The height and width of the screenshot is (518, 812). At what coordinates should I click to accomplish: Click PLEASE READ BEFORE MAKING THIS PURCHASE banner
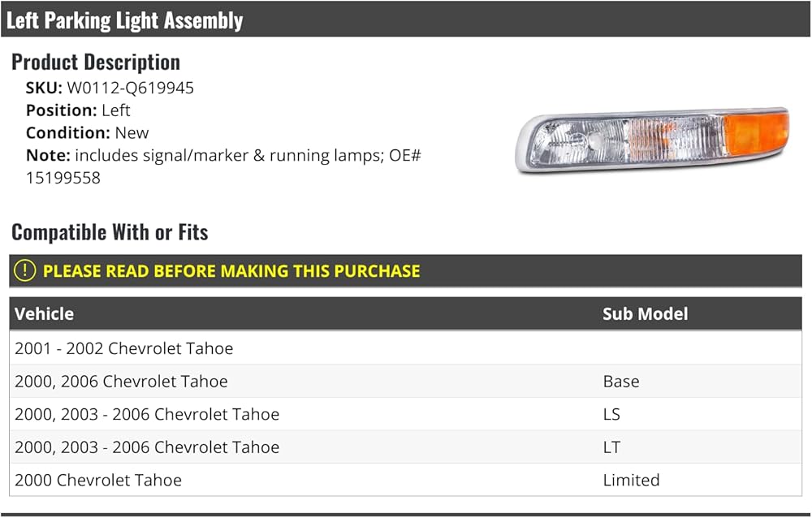(405, 271)
